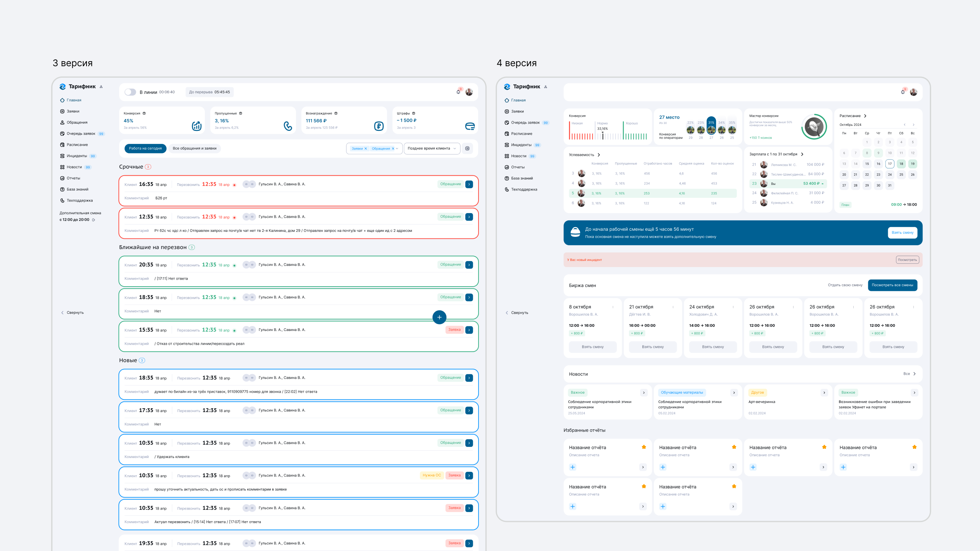980x551 pixels.
Task: Open three-dot menu on '8 октября' shift
Action: [613, 307]
